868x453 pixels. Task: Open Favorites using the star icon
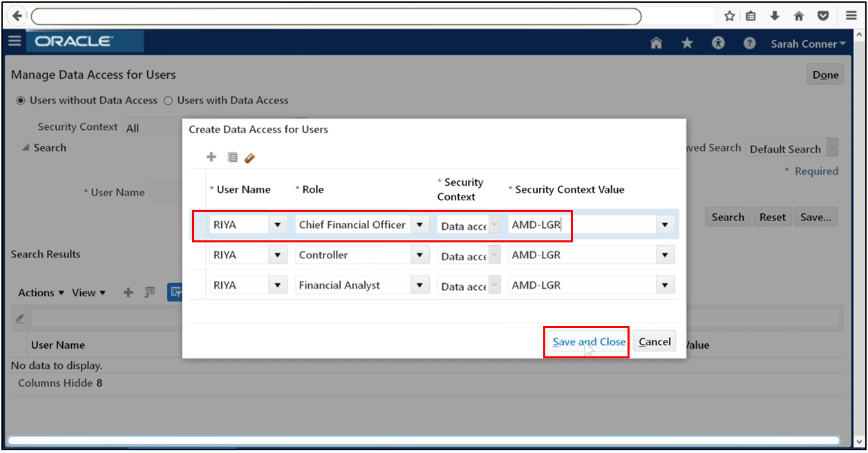tap(687, 43)
